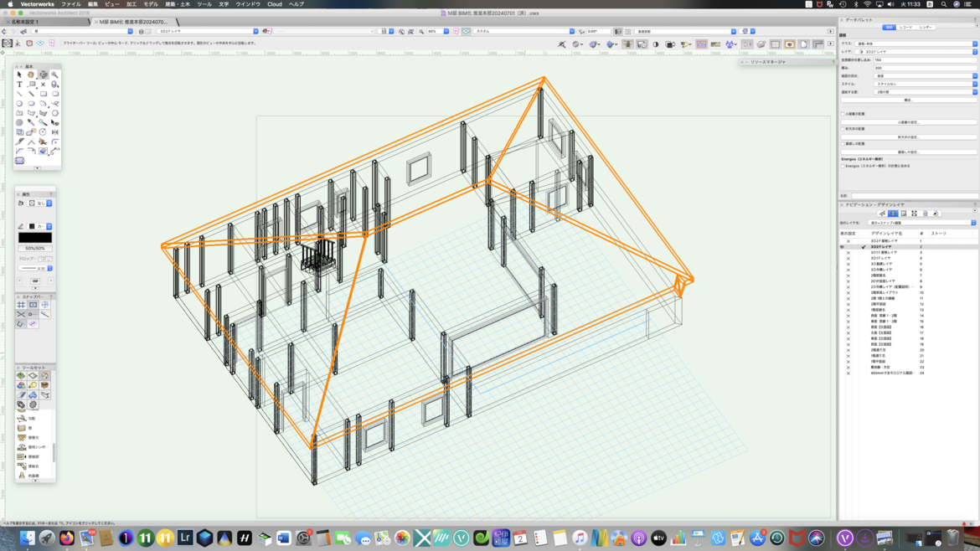This screenshot has width=980, height=551.
Task: Select the Zoom magnifier tool
Action: 54,75
